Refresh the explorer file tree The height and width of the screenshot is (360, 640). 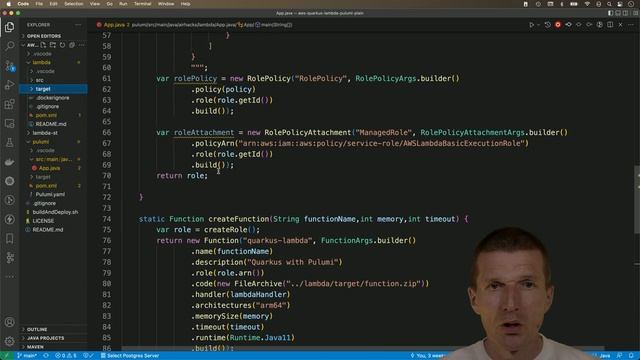(x=62, y=45)
